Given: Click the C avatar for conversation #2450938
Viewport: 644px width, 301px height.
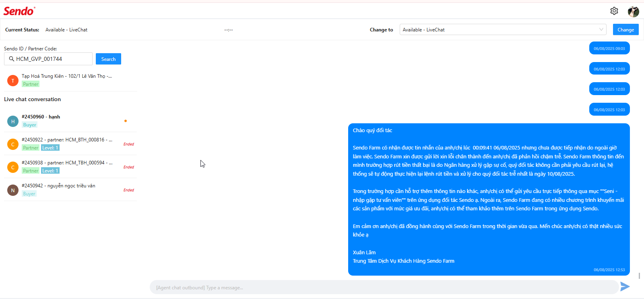Looking at the screenshot, I should pos(13,167).
